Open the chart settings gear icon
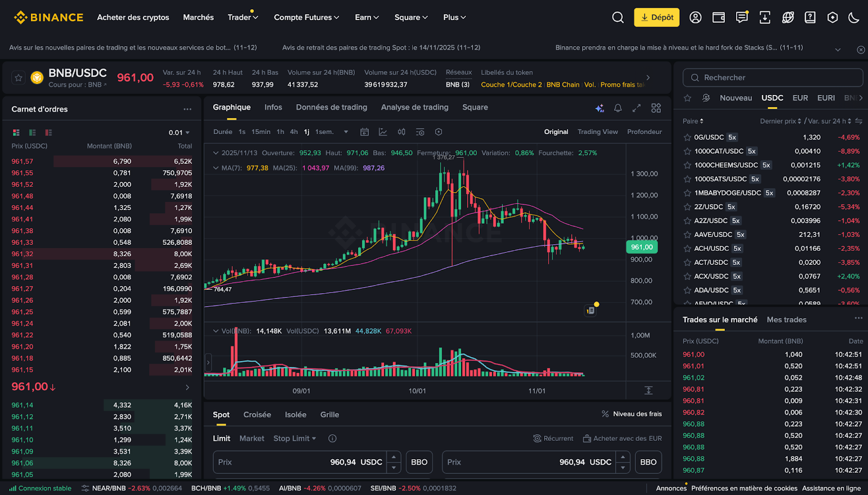 pos(438,132)
